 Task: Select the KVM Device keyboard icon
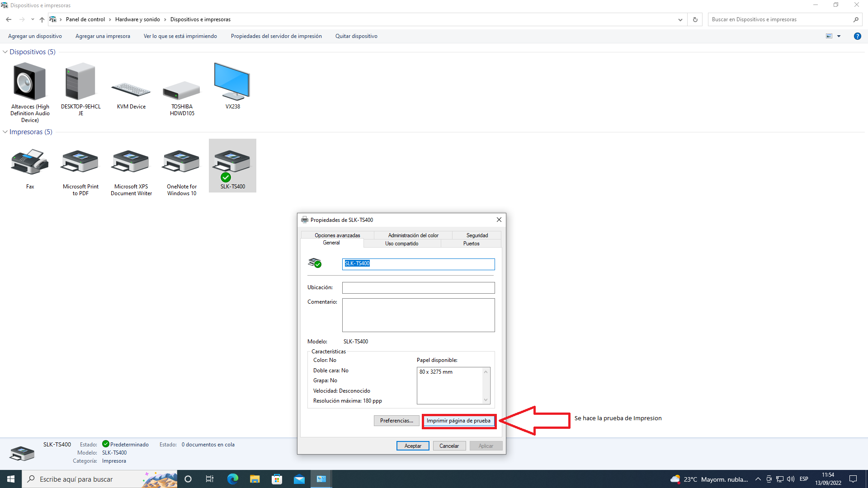(131, 90)
